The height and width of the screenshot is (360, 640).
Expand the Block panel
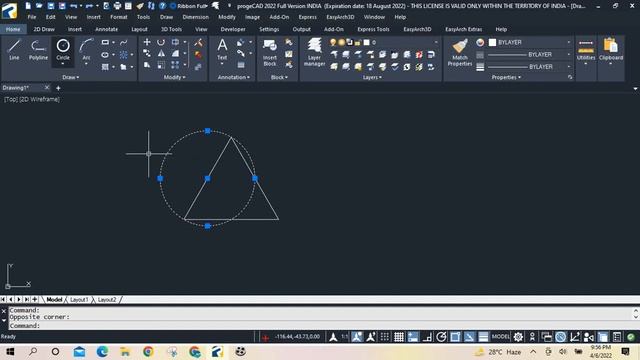click(x=279, y=77)
